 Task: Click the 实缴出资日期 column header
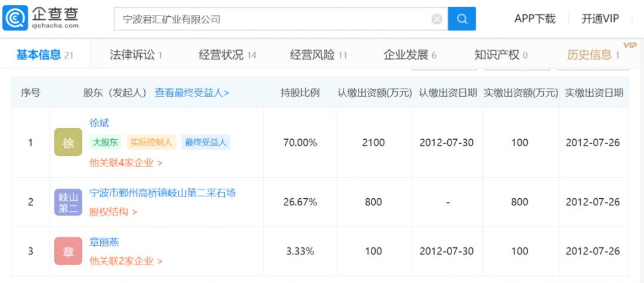594,93
